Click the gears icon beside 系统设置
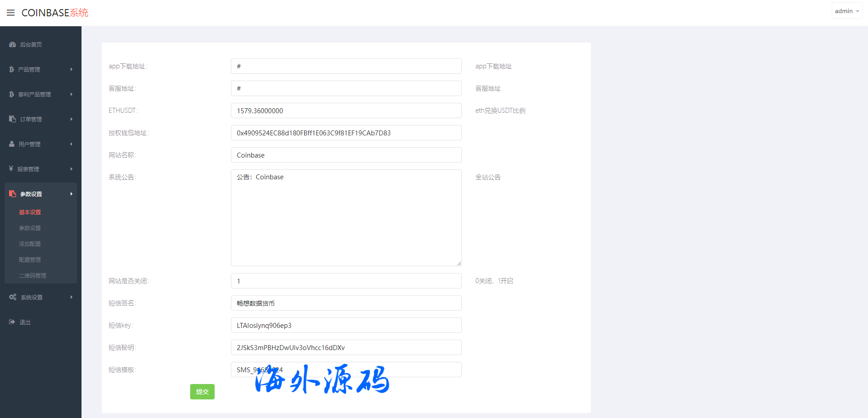Image resolution: width=868 pixels, height=418 pixels. (x=13, y=297)
